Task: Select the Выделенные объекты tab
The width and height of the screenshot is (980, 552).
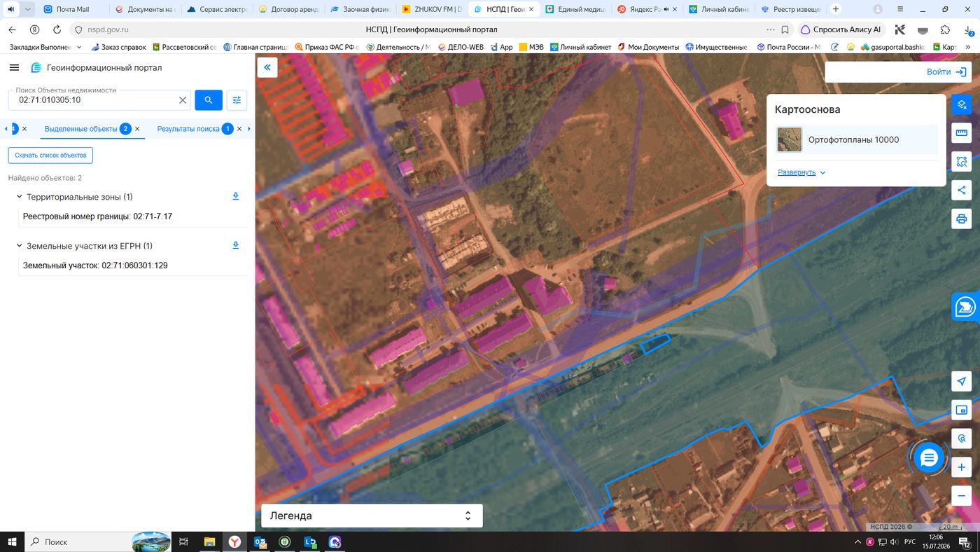Action: pos(80,129)
